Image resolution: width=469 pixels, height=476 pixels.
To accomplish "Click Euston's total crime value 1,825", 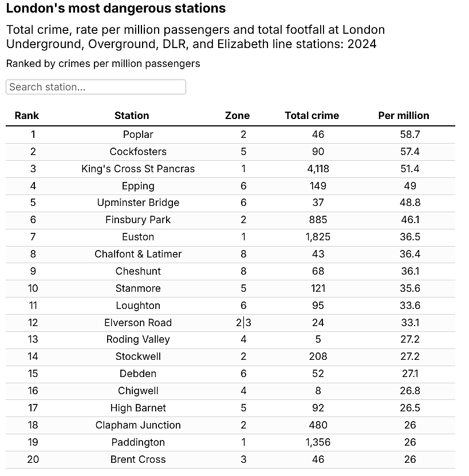I will tap(318, 237).
